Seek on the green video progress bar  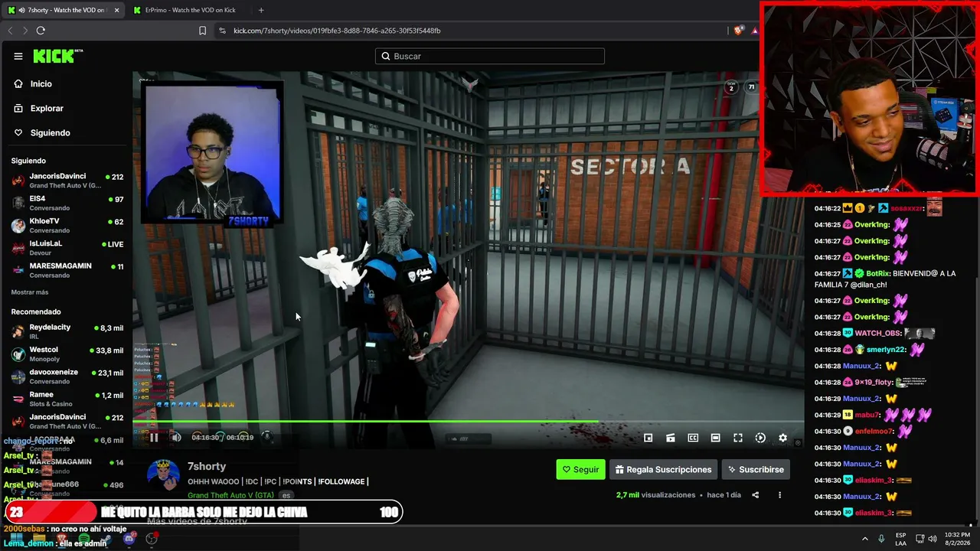pos(468,422)
